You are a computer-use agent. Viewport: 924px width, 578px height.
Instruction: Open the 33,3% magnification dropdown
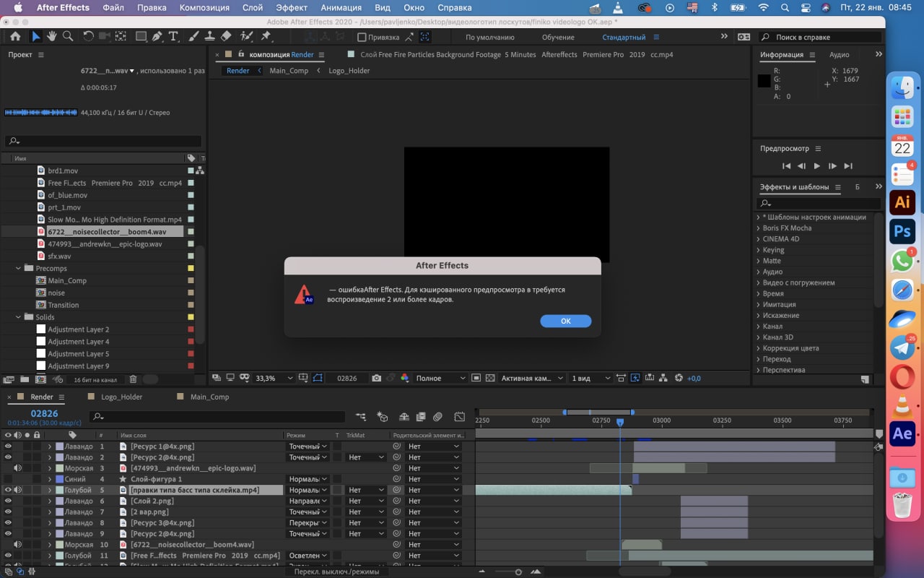(x=274, y=378)
